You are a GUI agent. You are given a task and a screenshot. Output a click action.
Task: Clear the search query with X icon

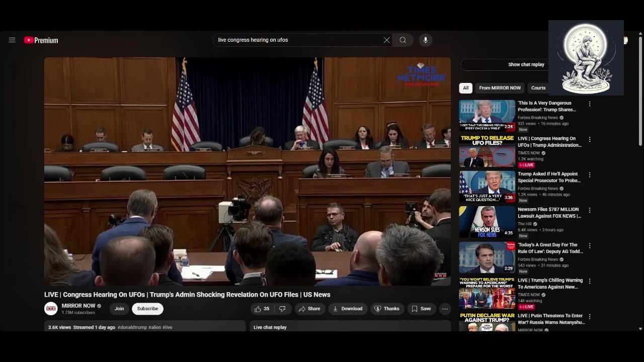(x=387, y=40)
